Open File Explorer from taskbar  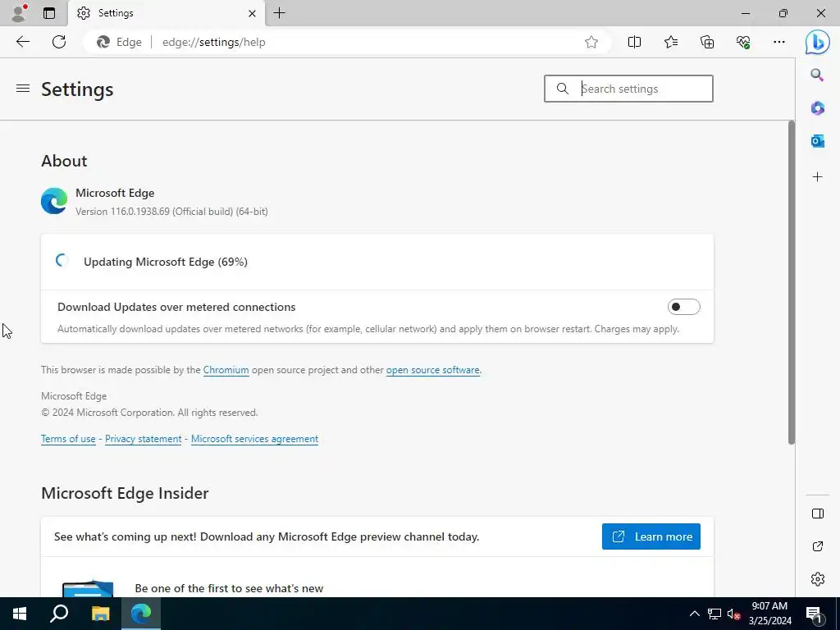100,614
